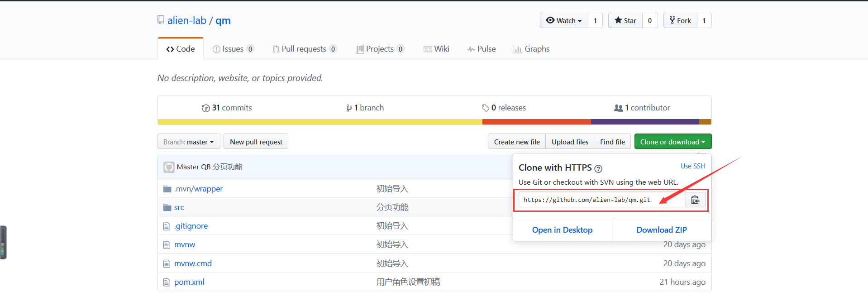
Task: Click 20 days ago timestamp of mvnw.cmd
Action: 684,263
